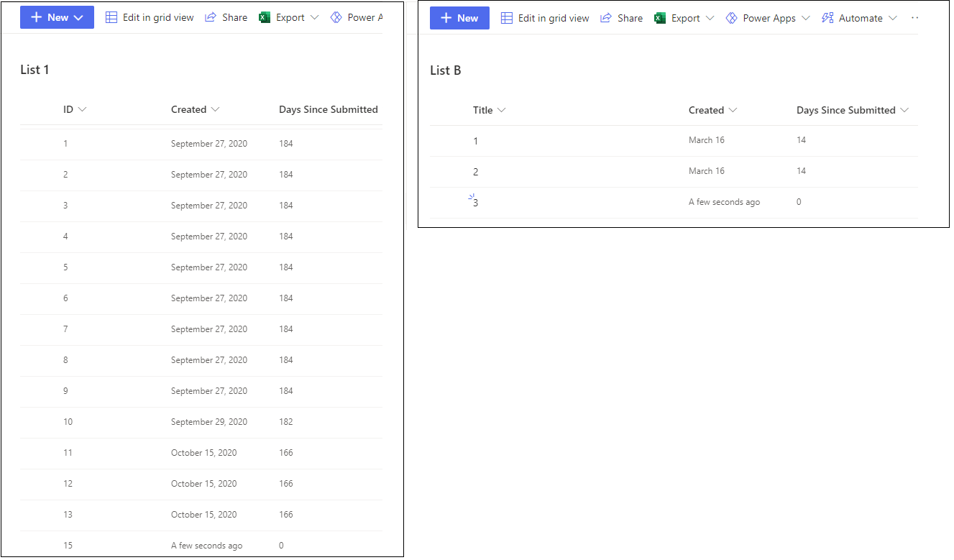Click the Power Apps diamond icon in List 1
Viewport: 954px width, 560px height.
pyautogui.click(x=336, y=17)
